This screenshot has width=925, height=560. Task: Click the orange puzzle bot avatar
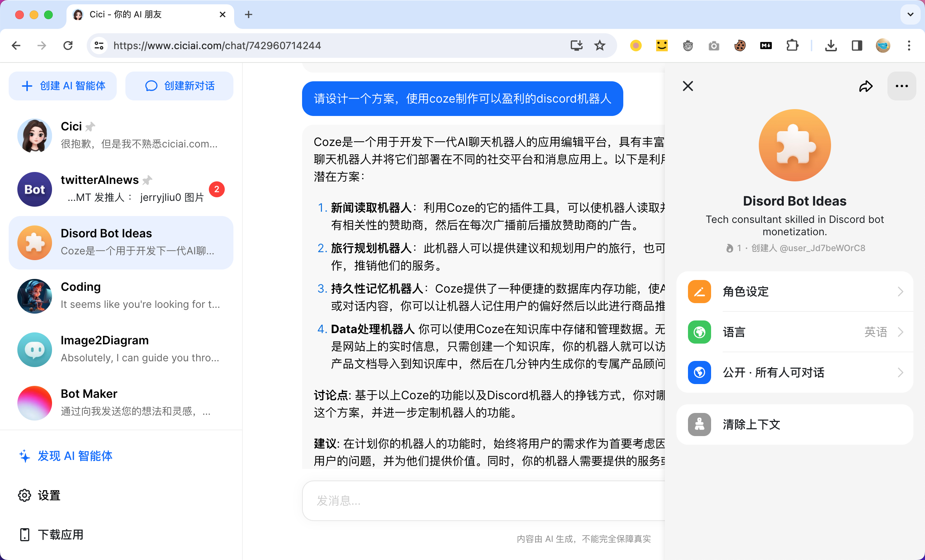[x=794, y=145]
